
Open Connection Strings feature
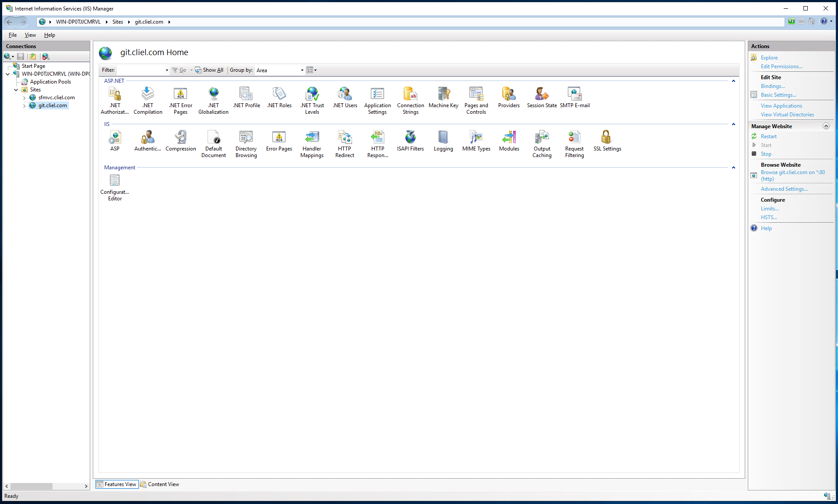pos(411,100)
